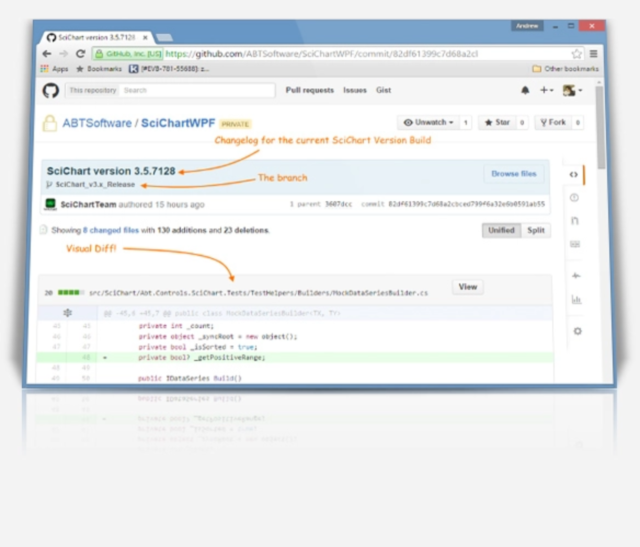The width and height of the screenshot is (640, 547).
Task: Go to Pull requests
Action: 309,90
